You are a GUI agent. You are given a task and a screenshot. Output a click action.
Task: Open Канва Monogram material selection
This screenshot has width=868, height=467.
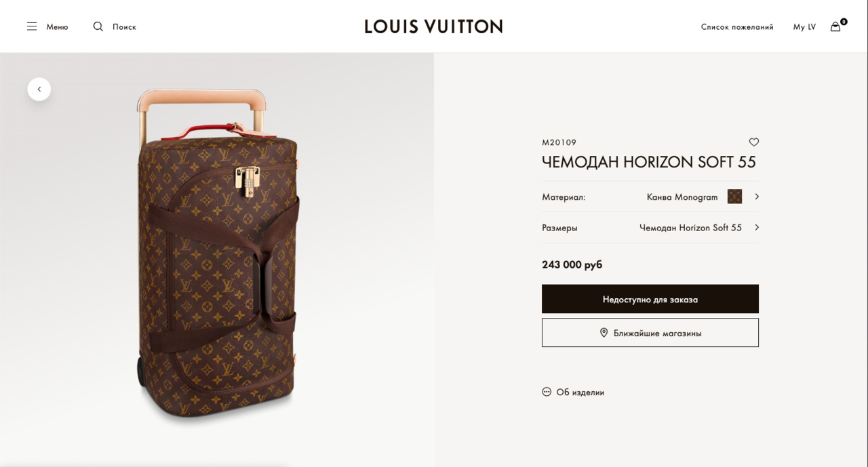pyautogui.click(x=682, y=197)
